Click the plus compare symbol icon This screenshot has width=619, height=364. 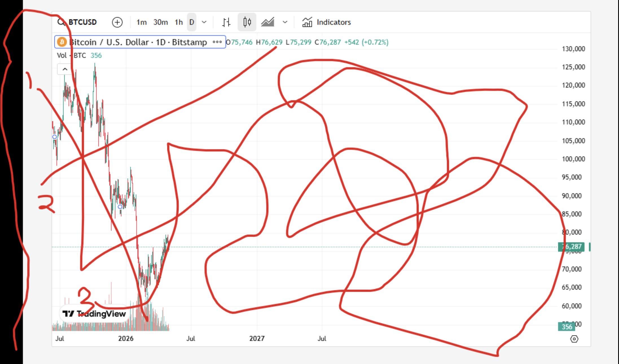tap(117, 22)
